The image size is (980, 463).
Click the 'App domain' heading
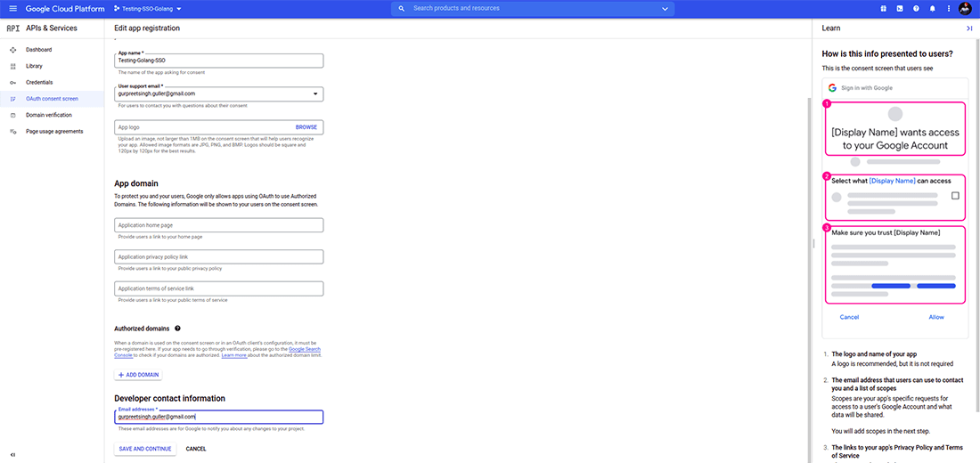136,183
